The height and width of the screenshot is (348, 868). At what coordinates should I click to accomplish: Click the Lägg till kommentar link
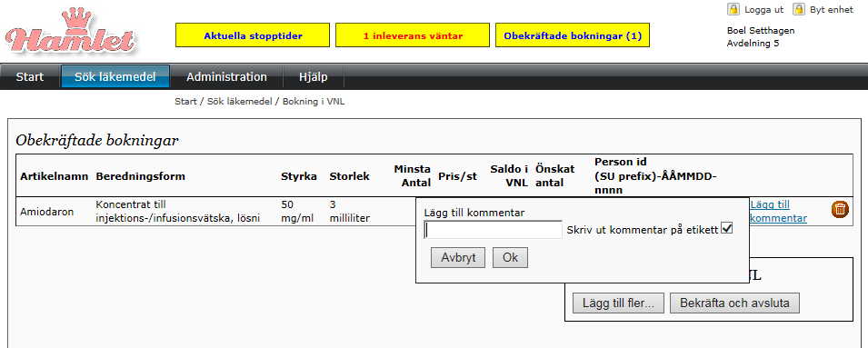pos(778,212)
